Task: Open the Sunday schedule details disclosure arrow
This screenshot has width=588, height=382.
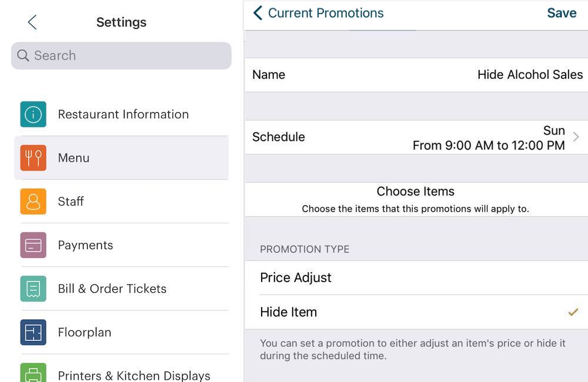Action: (x=576, y=136)
